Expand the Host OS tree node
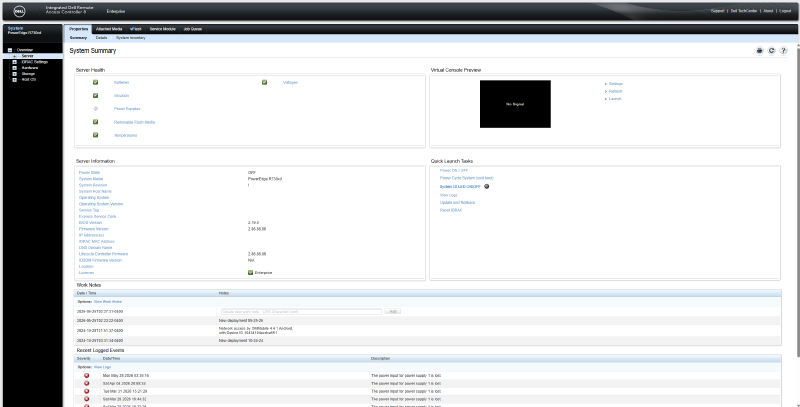This screenshot has height=407, width=800. coord(15,80)
